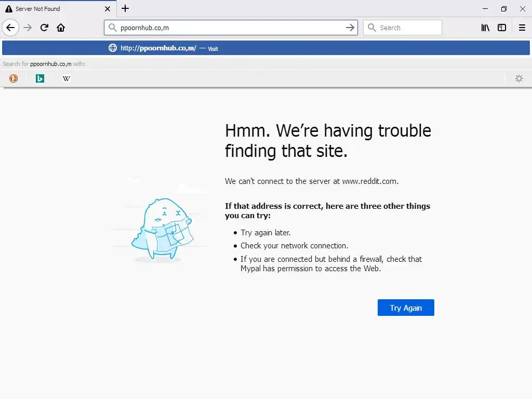Search with Wikipedia engine icon

click(x=66, y=78)
